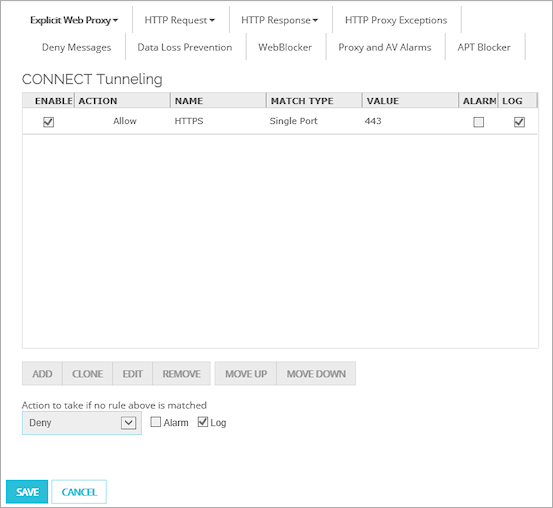Save the proxy action settings
553x508 pixels.
(27, 492)
